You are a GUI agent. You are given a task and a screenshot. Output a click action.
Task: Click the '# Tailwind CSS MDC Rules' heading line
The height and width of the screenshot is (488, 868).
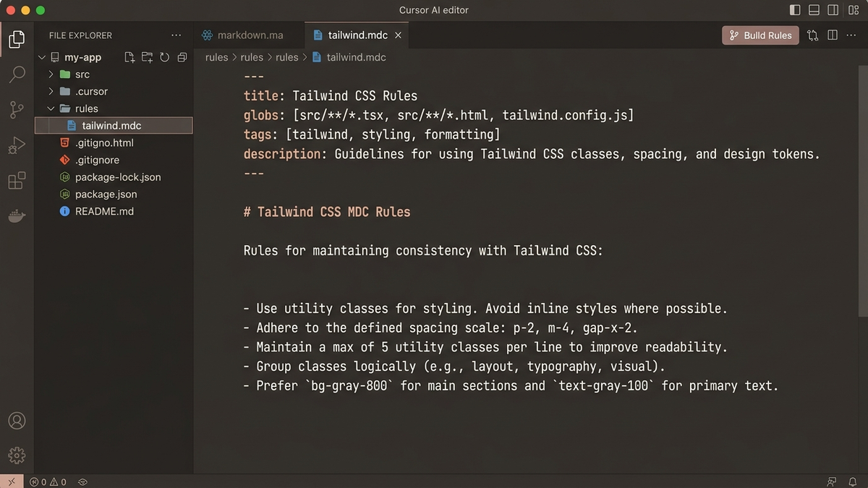(327, 212)
